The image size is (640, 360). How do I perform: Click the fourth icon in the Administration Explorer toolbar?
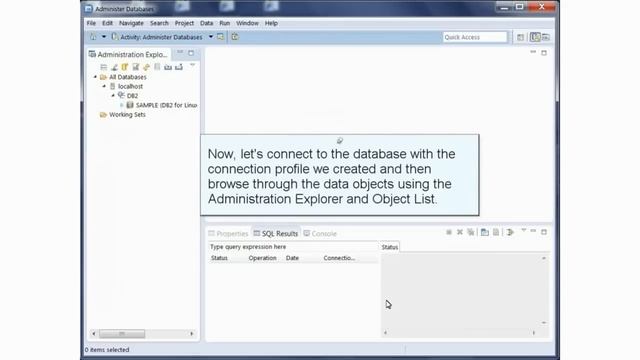(136, 67)
